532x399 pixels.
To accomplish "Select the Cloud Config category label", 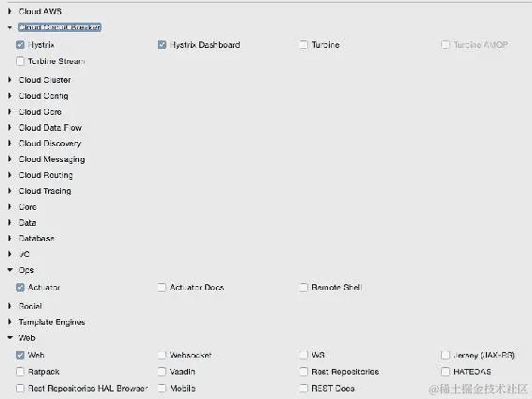I will click(43, 96).
